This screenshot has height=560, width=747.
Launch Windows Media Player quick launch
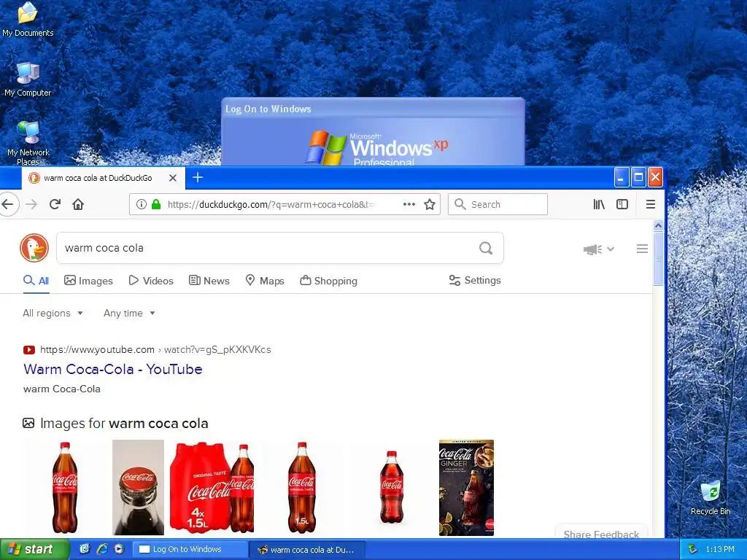tap(119, 549)
